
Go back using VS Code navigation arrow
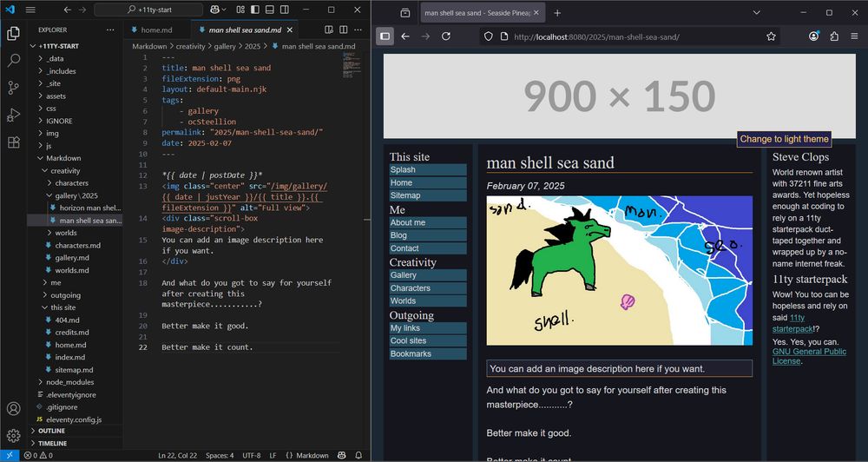pyautogui.click(x=67, y=10)
